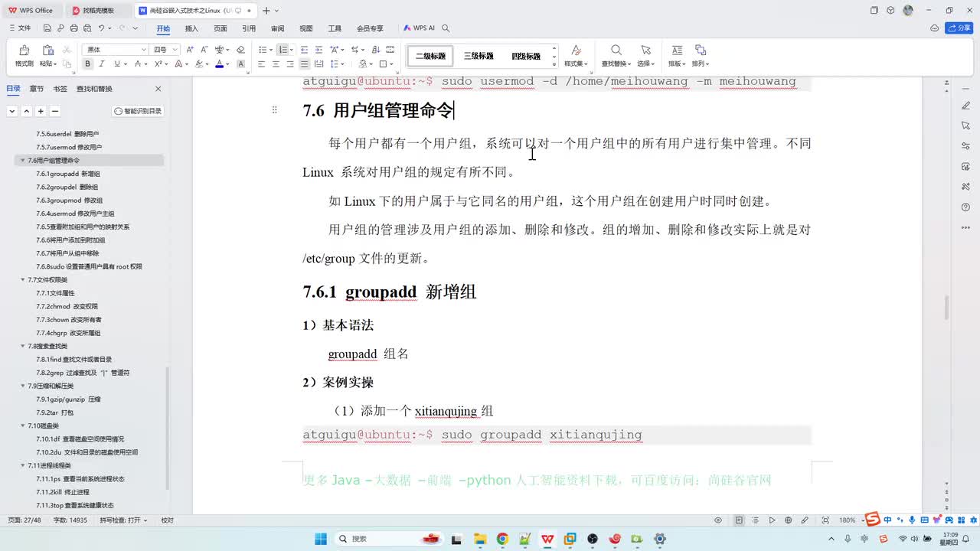
Task: Click the Find and Replace magnifier icon
Action: click(616, 51)
